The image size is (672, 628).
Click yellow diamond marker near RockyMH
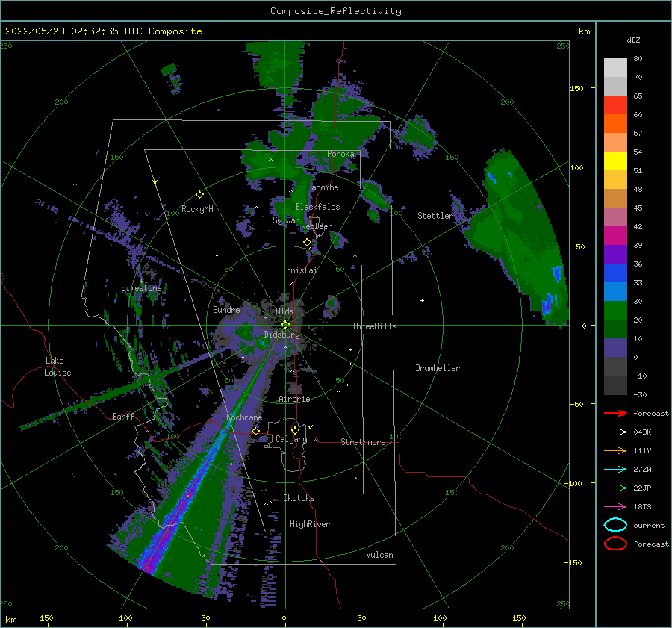pyautogui.click(x=199, y=195)
